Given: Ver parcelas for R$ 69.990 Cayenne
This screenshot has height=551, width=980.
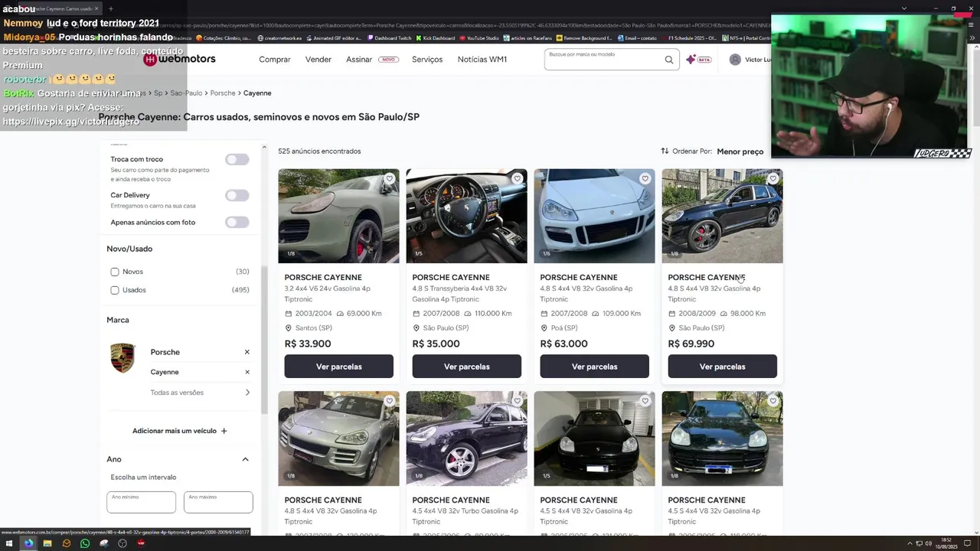Looking at the screenshot, I should 722,367.
